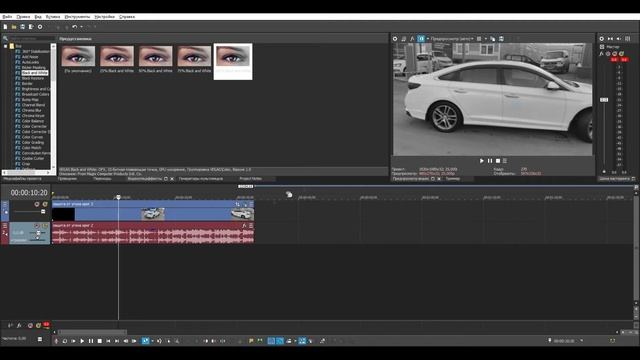Viewport: 640px width, 360px height.
Task: Open the Настройки menu
Action: coord(104,17)
